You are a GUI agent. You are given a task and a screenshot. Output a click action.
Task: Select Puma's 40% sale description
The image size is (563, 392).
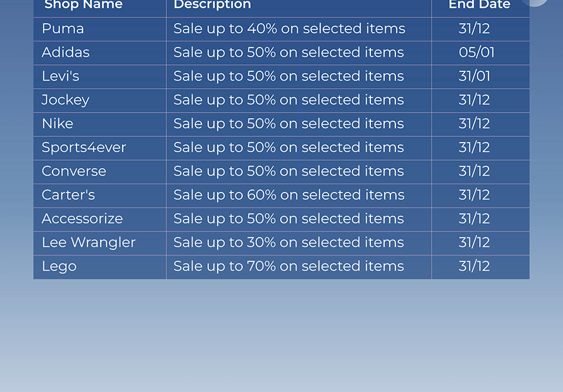(x=289, y=29)
